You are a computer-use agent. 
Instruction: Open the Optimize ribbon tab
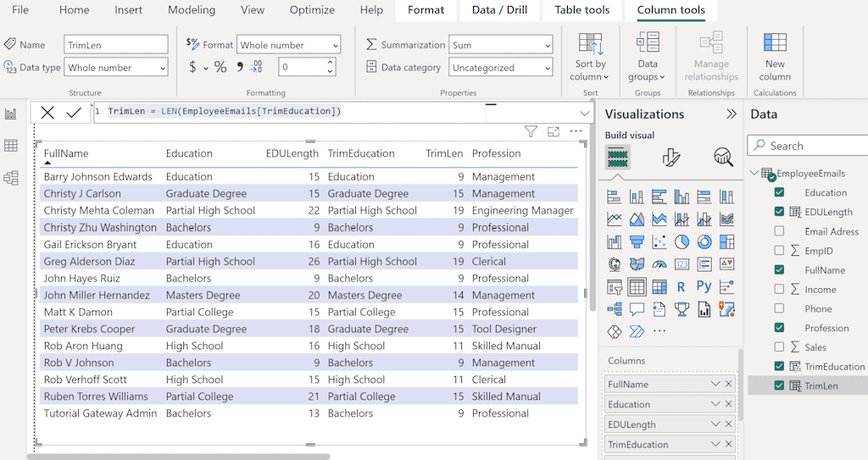pyautogui.click(x=312, y=10)
